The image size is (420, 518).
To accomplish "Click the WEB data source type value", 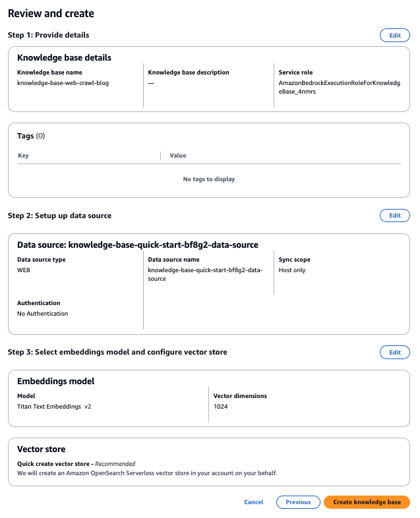I will coord(24,270).
